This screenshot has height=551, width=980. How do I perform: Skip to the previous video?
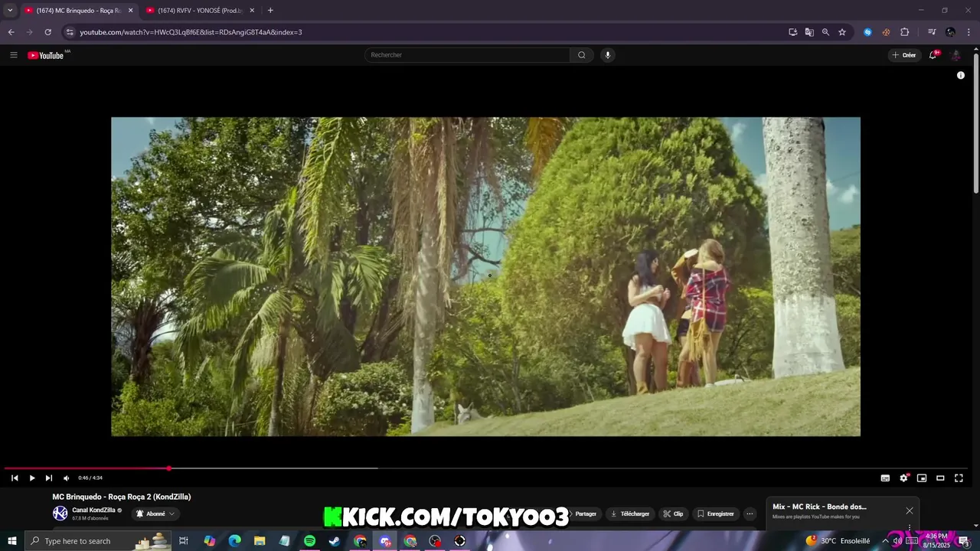15,478
